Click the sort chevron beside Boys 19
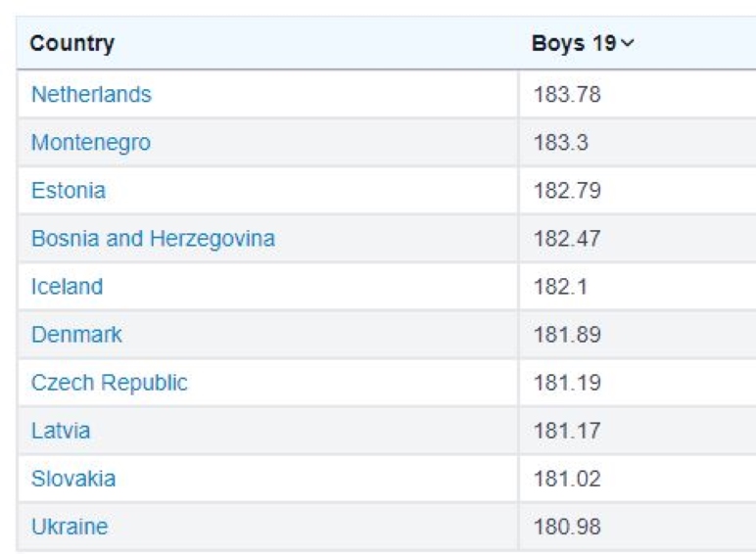The height and width of the screenshot is (554, 756). tap(628, 44)
